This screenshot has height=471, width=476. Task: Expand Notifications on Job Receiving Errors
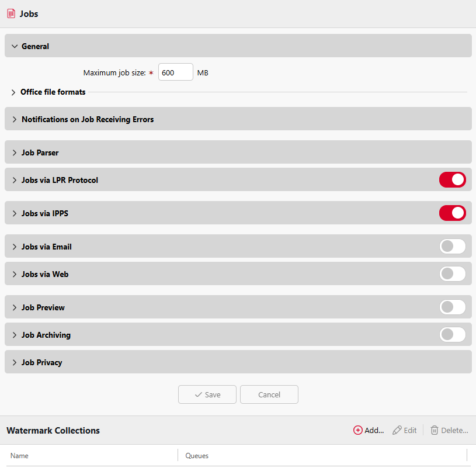[x=238, y=119]
